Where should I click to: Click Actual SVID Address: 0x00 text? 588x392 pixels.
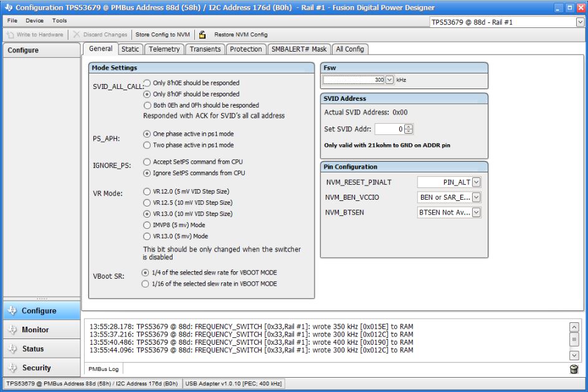(x=366, y=113)
